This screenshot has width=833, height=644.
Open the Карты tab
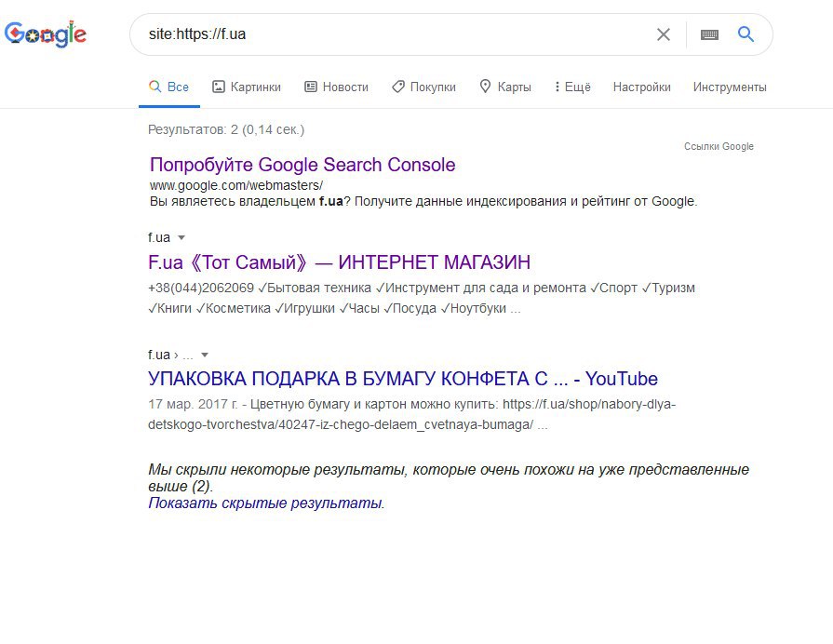[505, 87]
